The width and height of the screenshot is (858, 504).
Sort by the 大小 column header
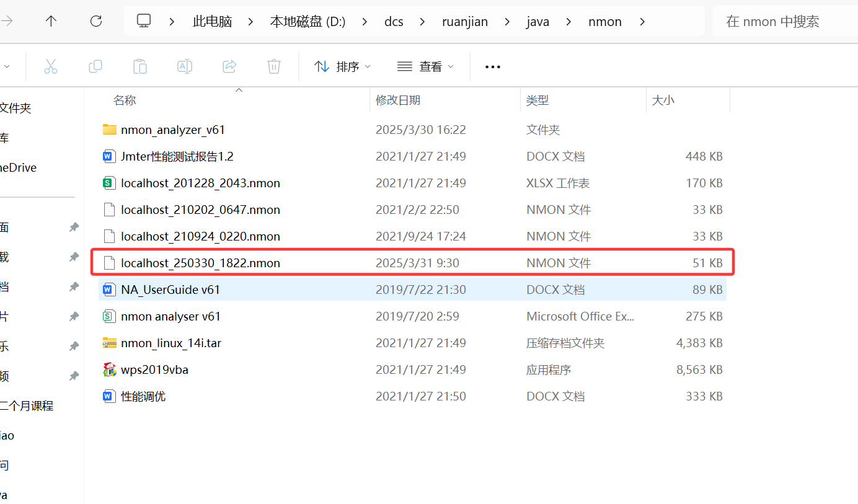pyautogui.click(x=663, y=100)
